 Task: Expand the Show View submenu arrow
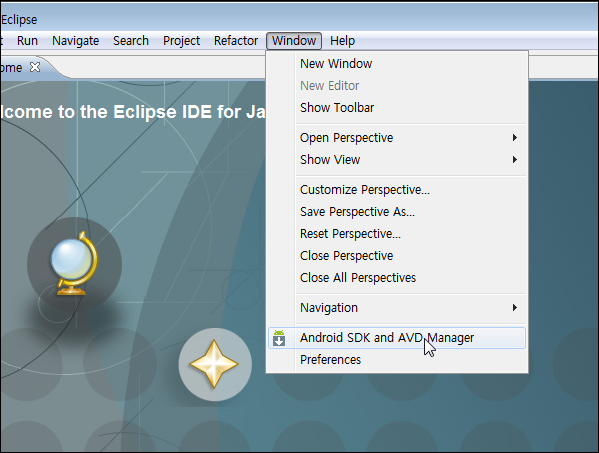pyautogui.click(x=515, y=160)
